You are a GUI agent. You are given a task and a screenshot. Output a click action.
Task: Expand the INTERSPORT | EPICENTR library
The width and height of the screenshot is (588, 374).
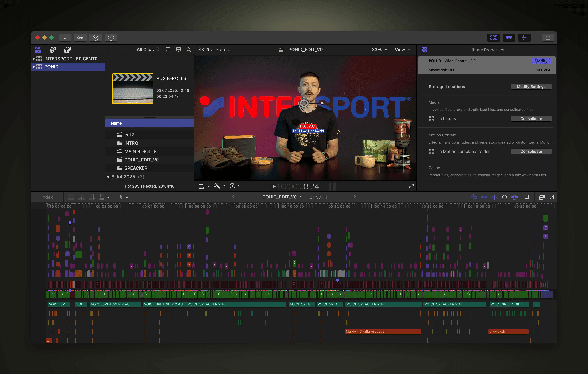(x=34, y=59)
